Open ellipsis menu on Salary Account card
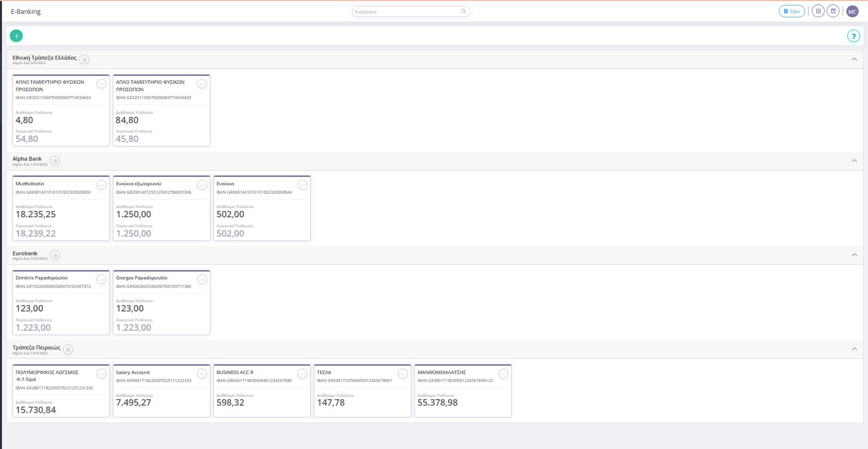Image resolution: width=868 pixels, height=449 pixels. click(202, 374)
